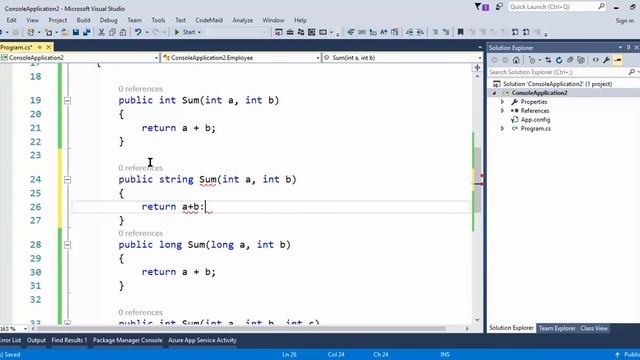640x360 pixels.
Task: Click View Code icon in Solution Explorer
Action: pyautogui.click(x=596, y=60)
